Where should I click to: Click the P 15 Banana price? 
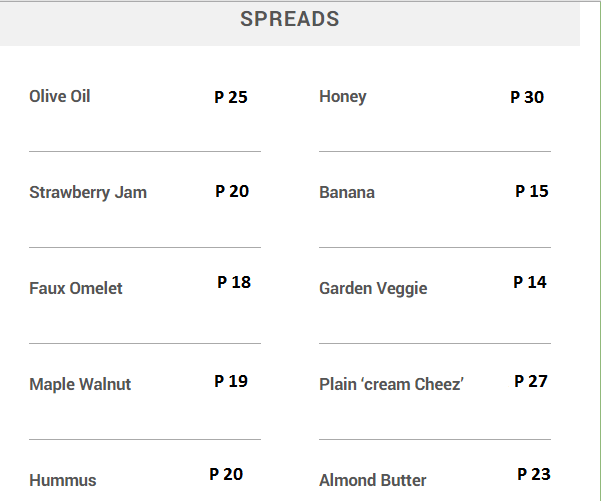(x=532, y=191)
